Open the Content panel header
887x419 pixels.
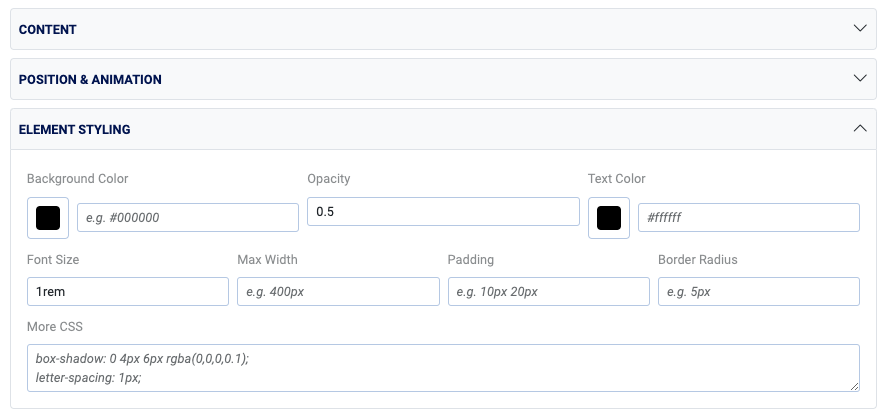[48, 30]
